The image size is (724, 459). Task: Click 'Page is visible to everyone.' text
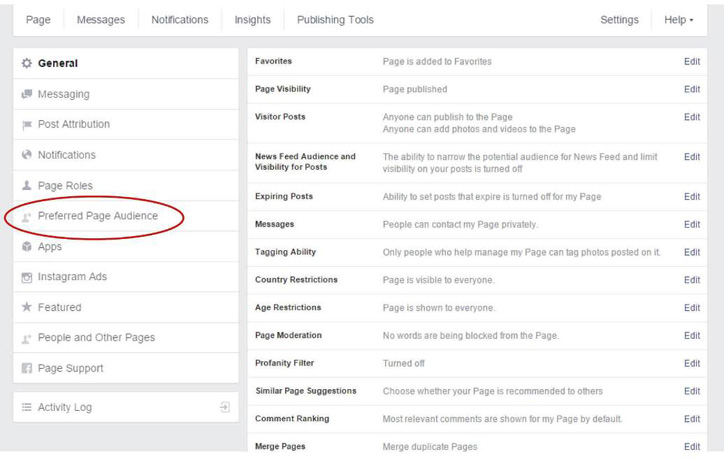click(x=438, y=280)
